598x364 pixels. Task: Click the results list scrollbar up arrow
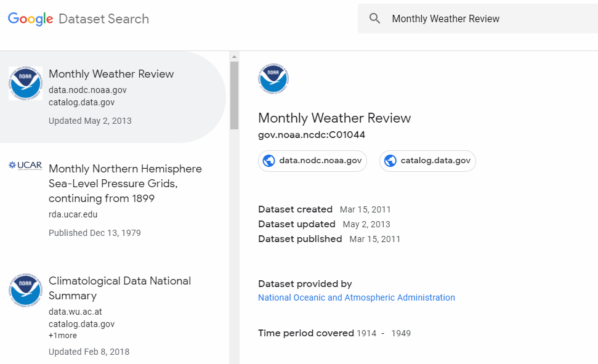(x=234, y=57)
